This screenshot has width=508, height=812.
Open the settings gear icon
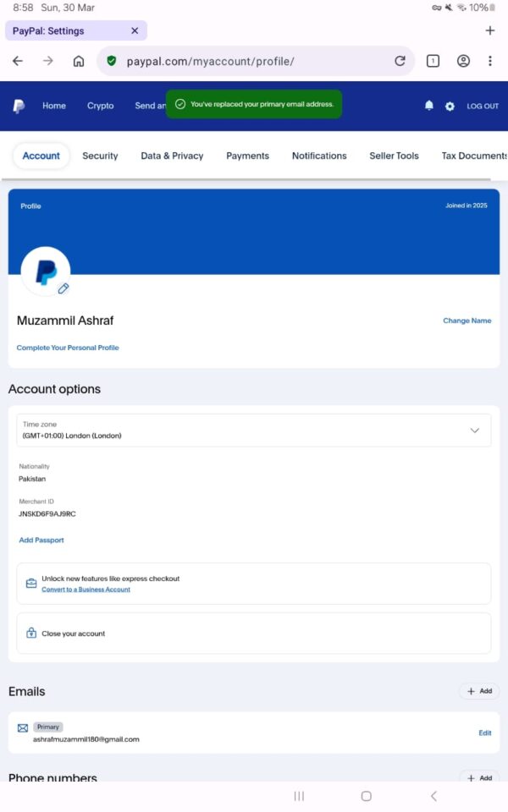450,106
